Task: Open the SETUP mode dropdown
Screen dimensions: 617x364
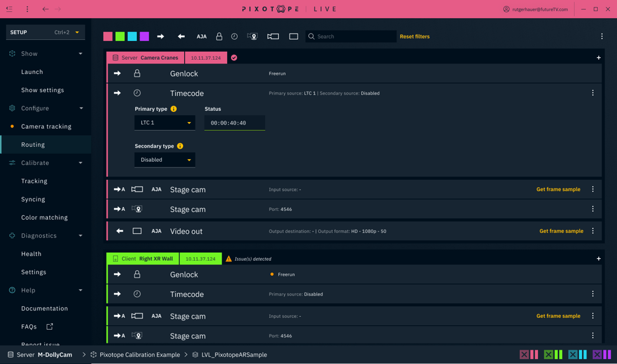Action: coord(45,32)
